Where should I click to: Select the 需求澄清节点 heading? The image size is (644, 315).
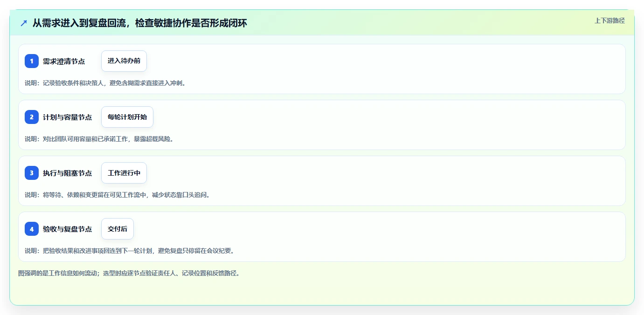tap(64, 61)
